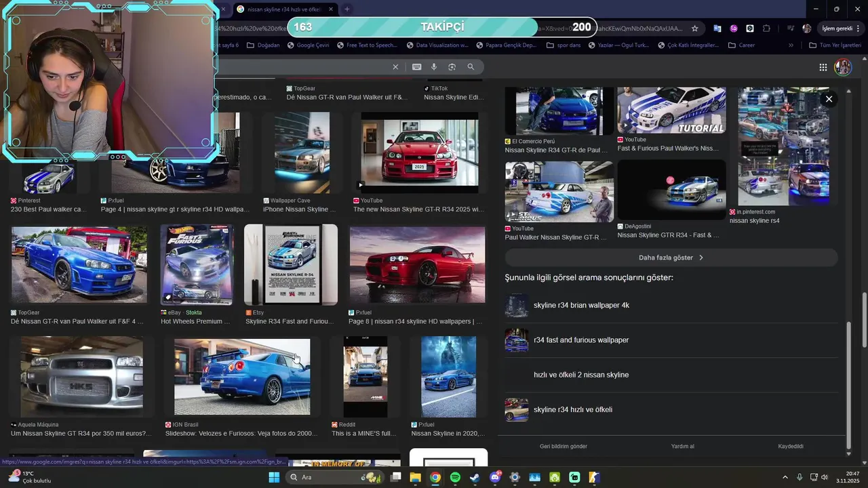Open the Career bookmark folder
Viewport: 868px width, 488px height.
coord(741,45)
